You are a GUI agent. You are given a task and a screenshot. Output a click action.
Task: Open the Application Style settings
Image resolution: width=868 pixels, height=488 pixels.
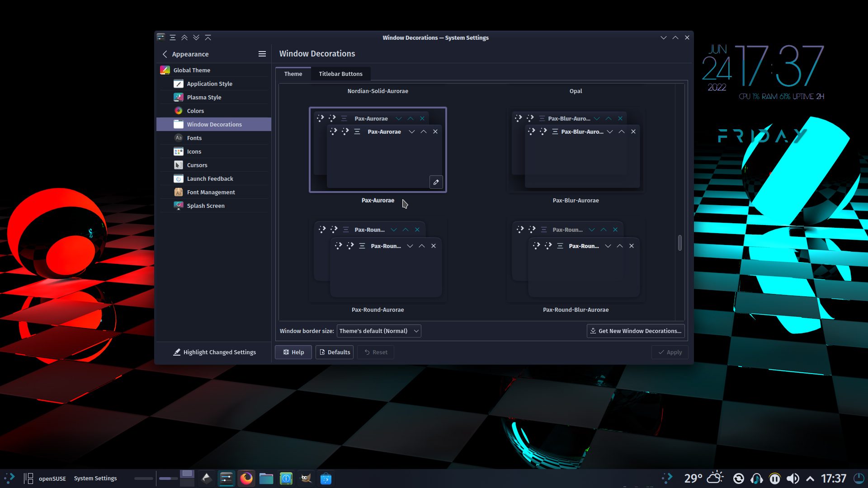click(x=214, y=84)
